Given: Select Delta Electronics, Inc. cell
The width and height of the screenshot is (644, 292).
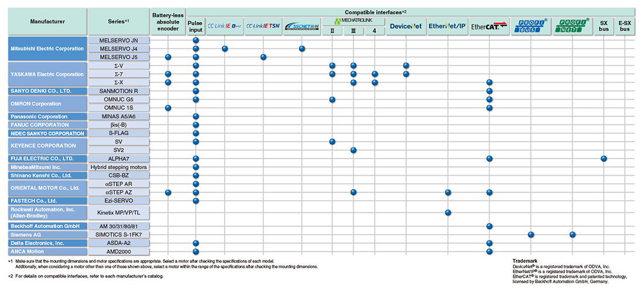Looking at the screenshot, I should [x=47, y=243].
